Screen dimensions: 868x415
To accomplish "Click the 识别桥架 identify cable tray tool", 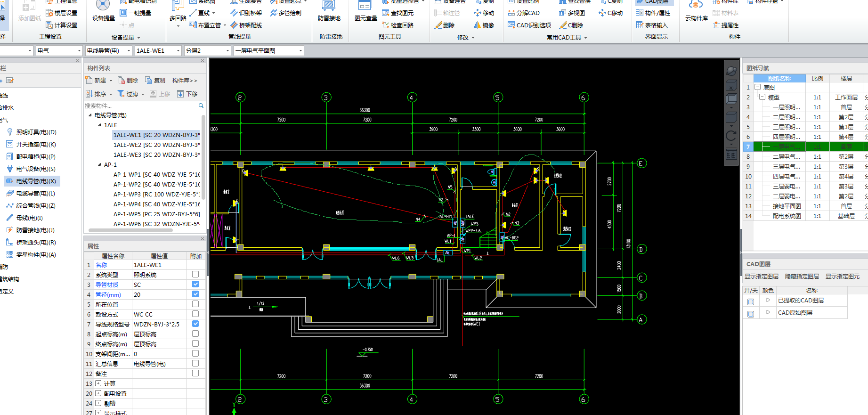I will click(246, 13).
